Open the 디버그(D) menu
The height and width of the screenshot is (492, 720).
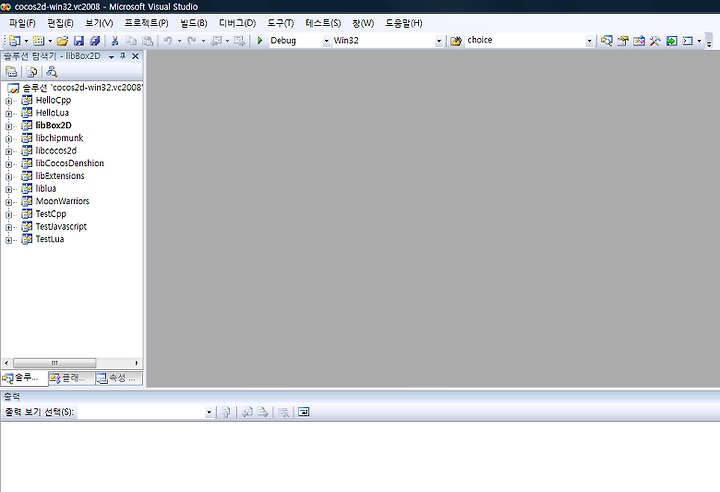[237, 23]
